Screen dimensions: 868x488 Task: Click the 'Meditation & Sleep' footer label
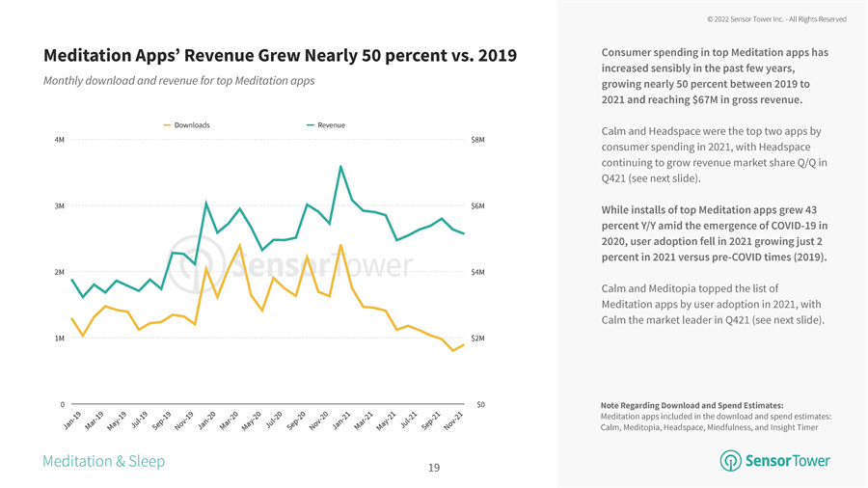(103, 462)
